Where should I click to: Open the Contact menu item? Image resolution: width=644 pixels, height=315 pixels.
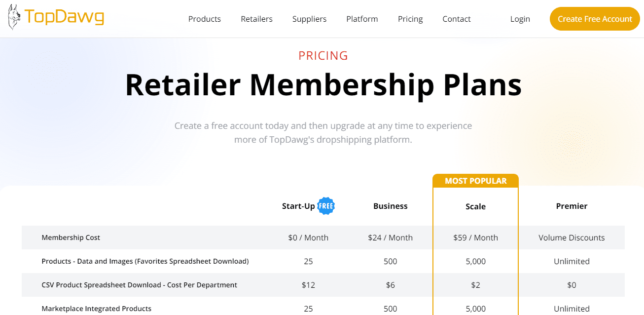(x=456, y=19)
